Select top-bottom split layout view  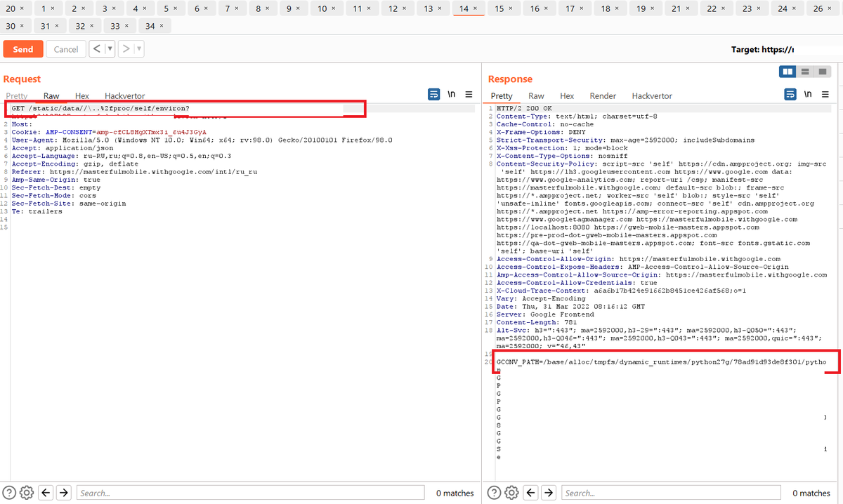805,72
